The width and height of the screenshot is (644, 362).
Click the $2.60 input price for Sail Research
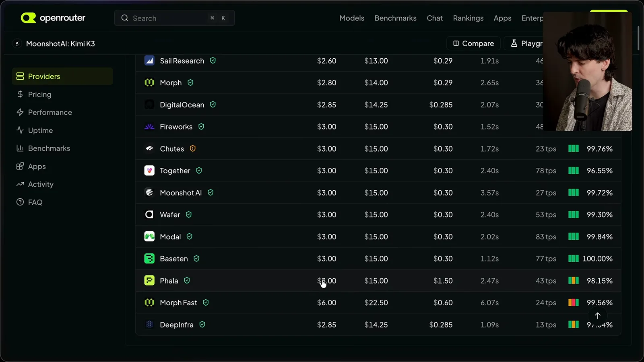click(x=326, y=61)
